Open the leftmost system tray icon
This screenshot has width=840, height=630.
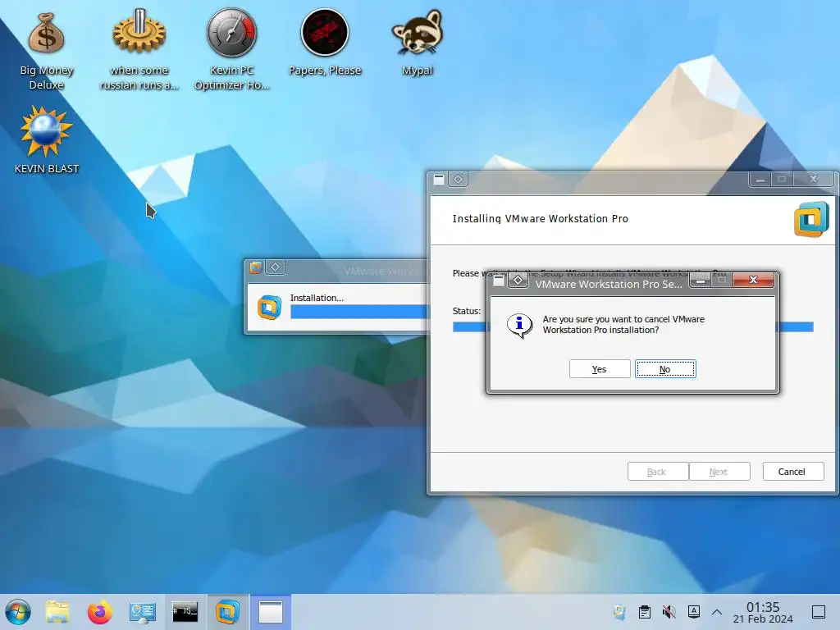(x=620, y=612)
